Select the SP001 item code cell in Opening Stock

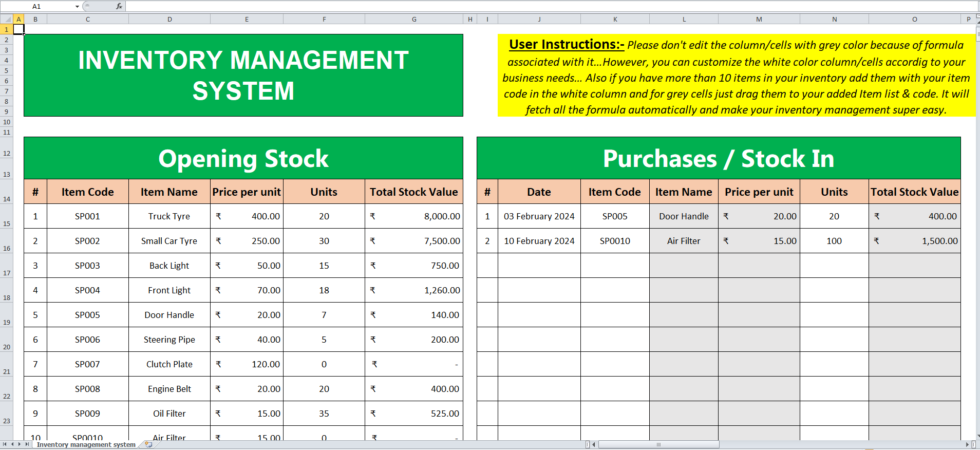(88, 216)
